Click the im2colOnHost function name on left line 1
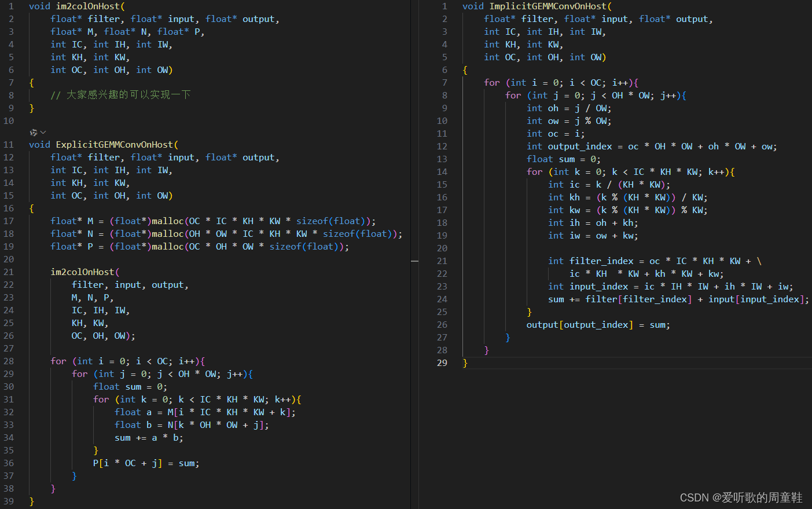This screenshot has height=509, width=812. click(88, 6)
